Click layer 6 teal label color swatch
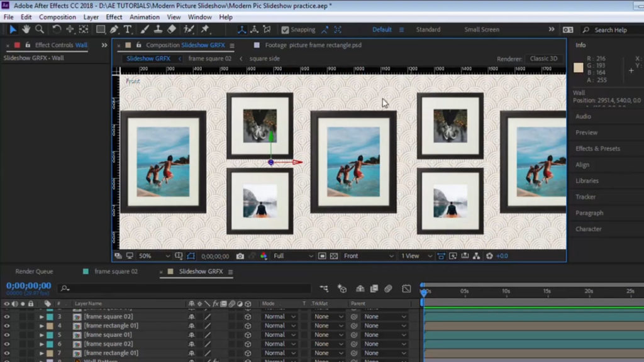Screen dimensions: 644x362 50,344
